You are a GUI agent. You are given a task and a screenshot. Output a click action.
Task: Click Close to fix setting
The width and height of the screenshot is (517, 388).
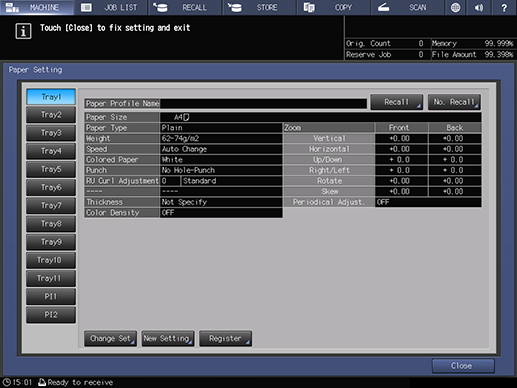point(463,366)
